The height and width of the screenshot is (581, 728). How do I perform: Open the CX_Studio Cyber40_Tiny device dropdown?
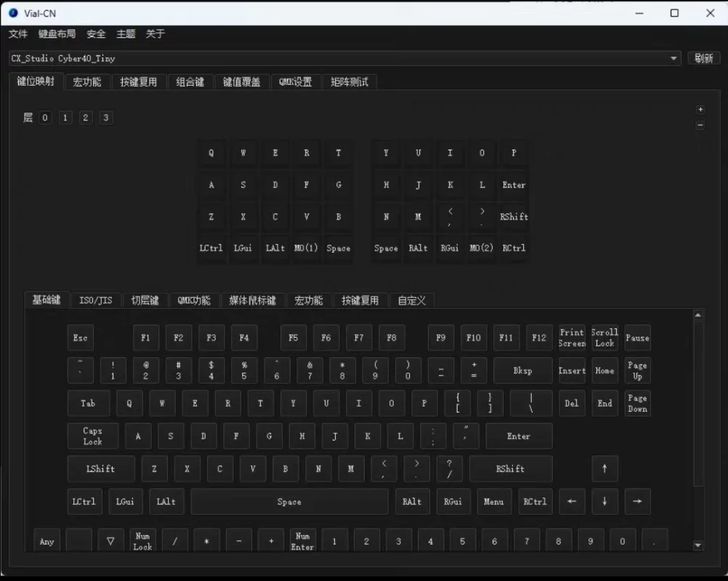[344, 58]
